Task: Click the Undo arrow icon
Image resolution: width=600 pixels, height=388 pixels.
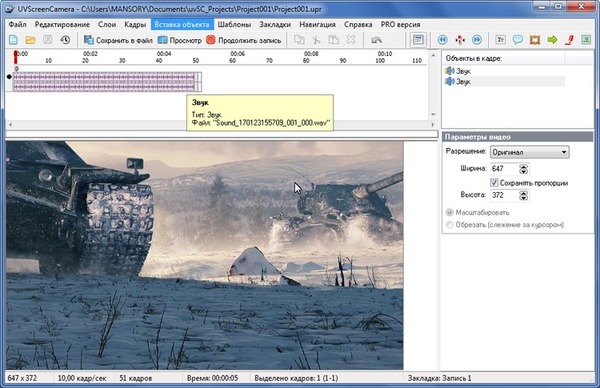Action: tap(377, 40)
